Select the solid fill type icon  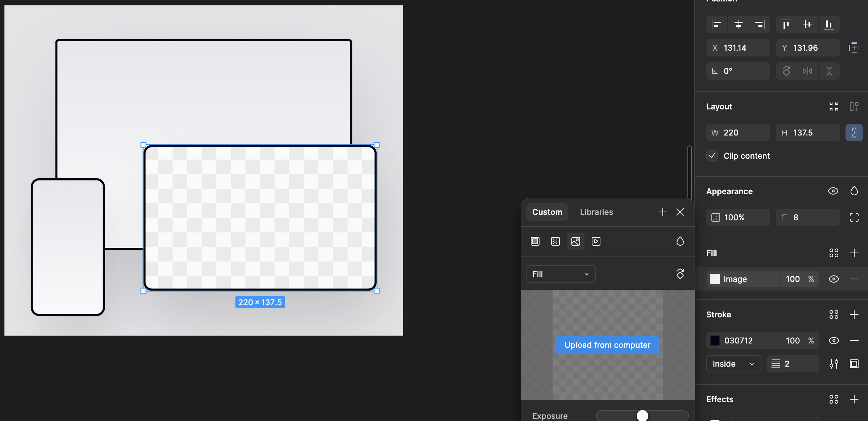pos(535,241)
